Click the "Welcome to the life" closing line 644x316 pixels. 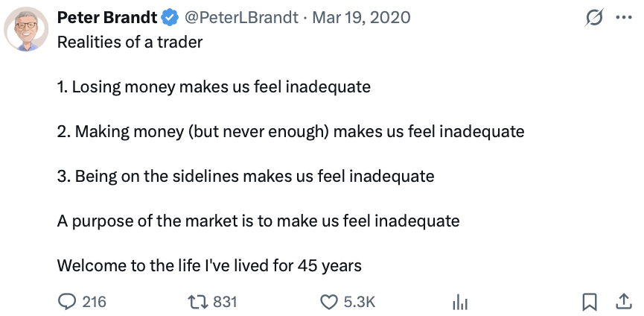click(x=209, y=265)
